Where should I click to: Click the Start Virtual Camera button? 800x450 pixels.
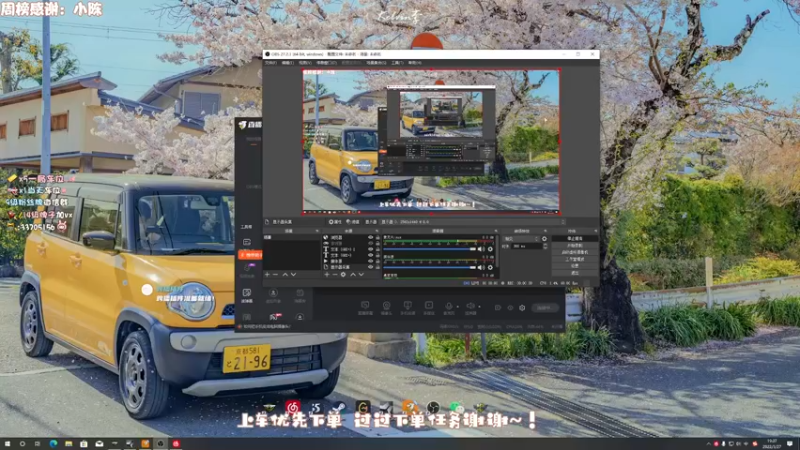(x=575, y=252)
